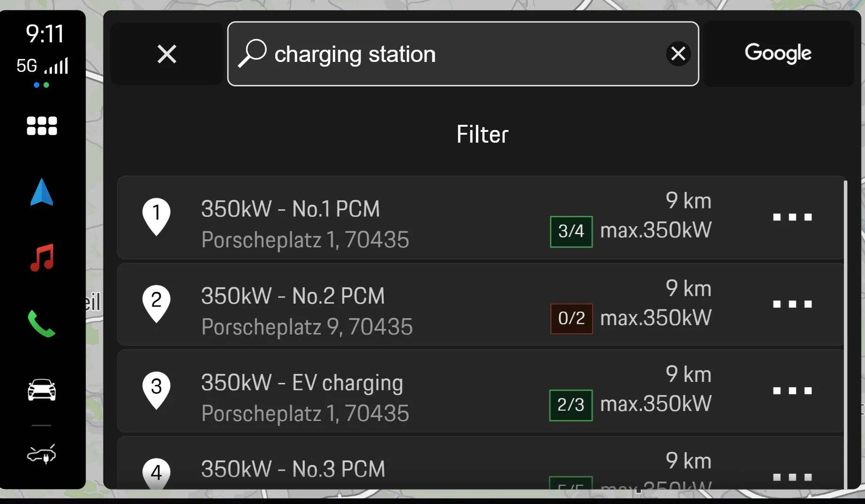
Task: Open options menu for 350kW No.1 PCM
Action: tap(792, 217)
